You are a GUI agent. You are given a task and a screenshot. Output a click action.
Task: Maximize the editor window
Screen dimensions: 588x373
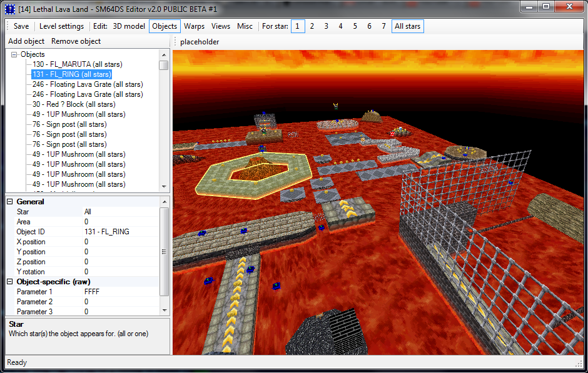(546, 7)
